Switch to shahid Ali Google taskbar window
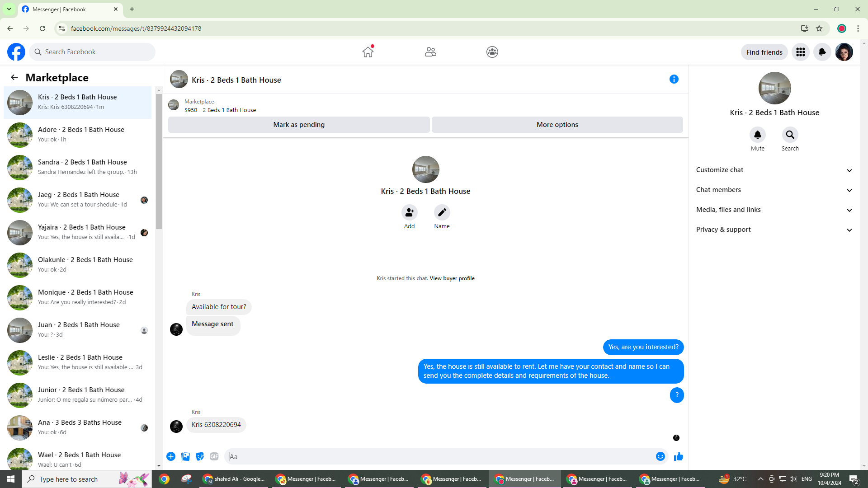The height and width of the screenshot is (488, 868). tap(234, 479)
